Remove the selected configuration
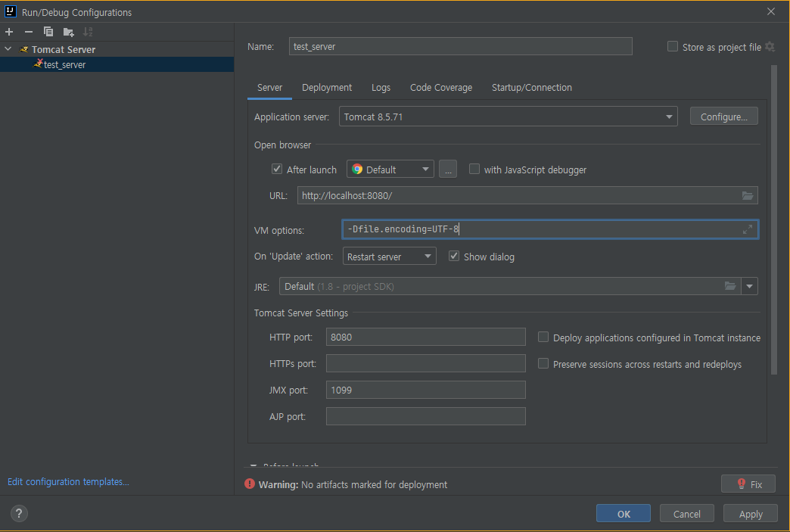This screenshot has height=532, width=790. [x=29, y=32]
